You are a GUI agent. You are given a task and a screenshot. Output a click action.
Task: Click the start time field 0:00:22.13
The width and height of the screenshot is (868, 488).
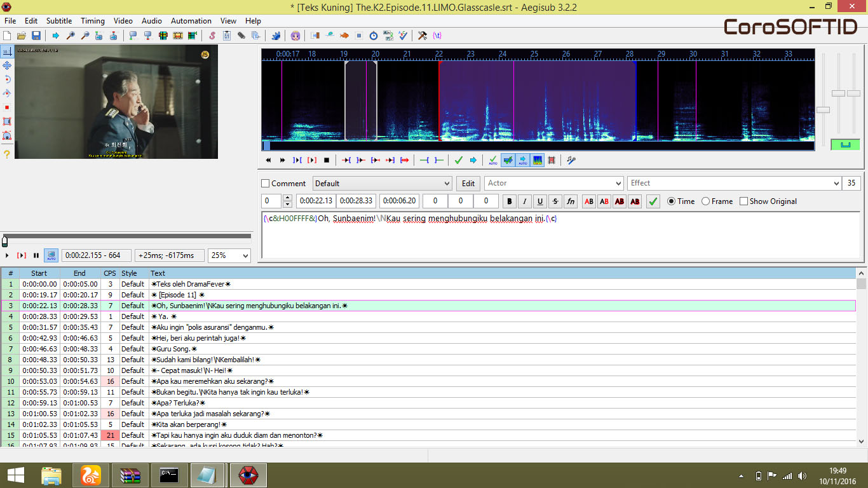click(316, 201)
